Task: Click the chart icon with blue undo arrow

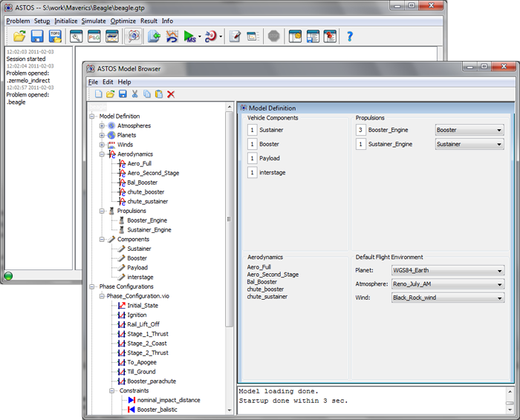Action: (172, 36)
